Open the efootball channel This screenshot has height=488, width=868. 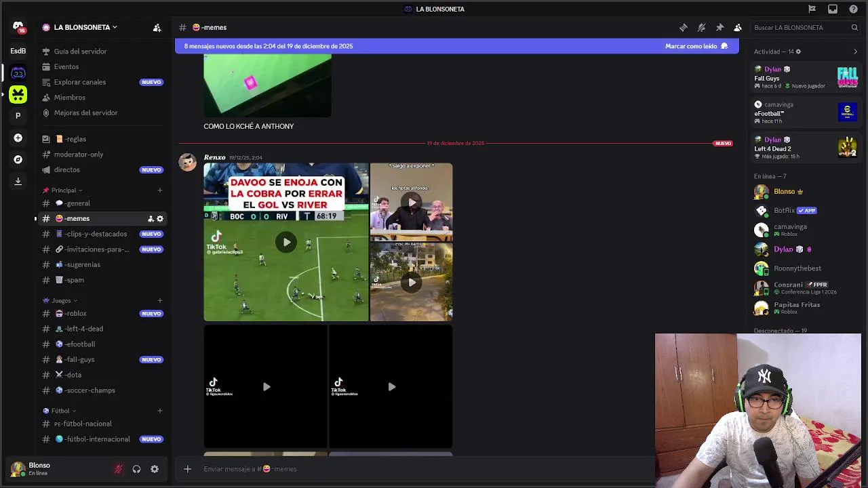(x=102, y=344)
